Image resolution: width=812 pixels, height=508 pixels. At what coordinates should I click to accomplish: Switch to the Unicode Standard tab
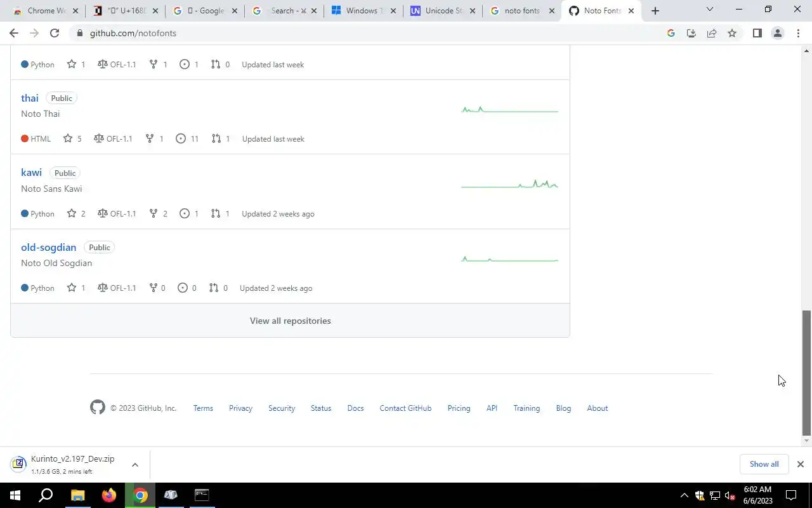point(442,11)
